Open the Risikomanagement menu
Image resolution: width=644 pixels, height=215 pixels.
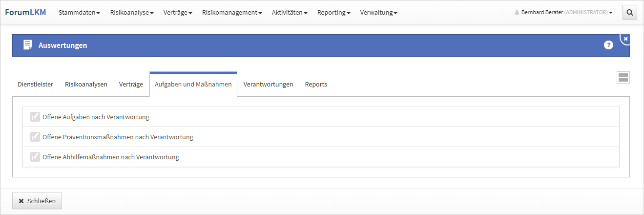(x=232, y=13)
